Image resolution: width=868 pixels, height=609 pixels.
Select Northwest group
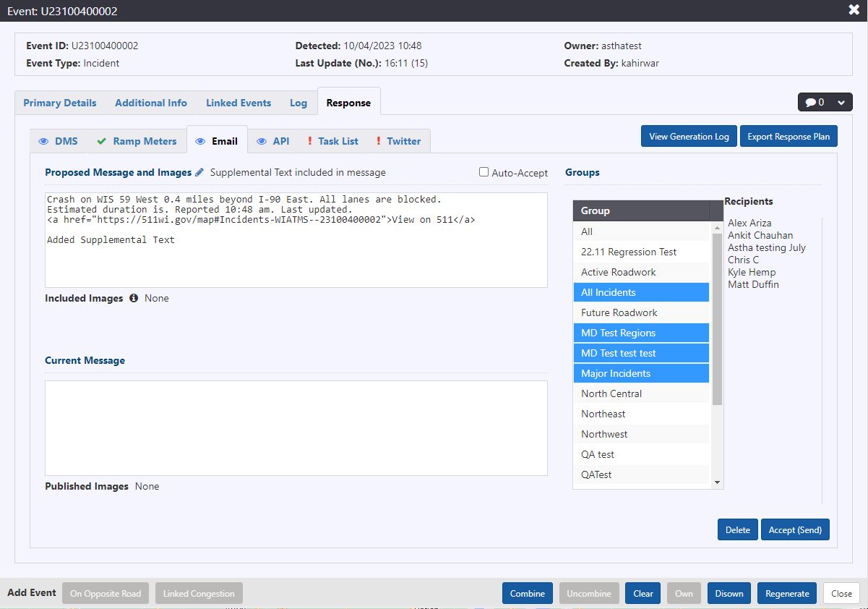tap(641, 434)
